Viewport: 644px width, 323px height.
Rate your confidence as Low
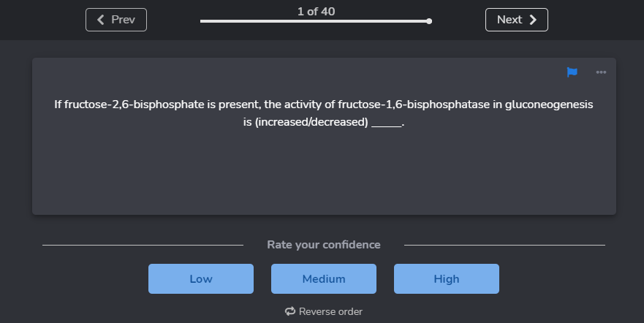coord(201,278)
